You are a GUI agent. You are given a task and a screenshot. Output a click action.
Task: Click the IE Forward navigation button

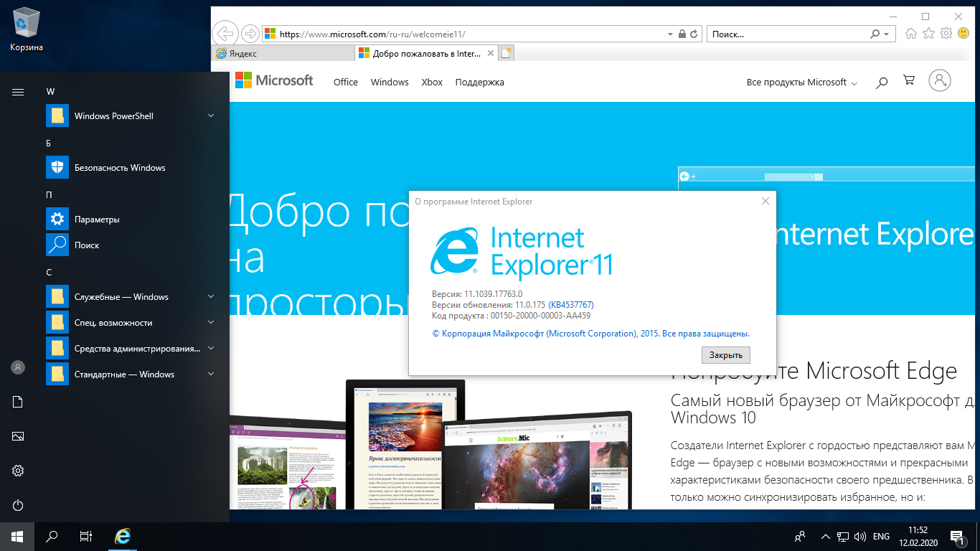[x=250, y=33]
